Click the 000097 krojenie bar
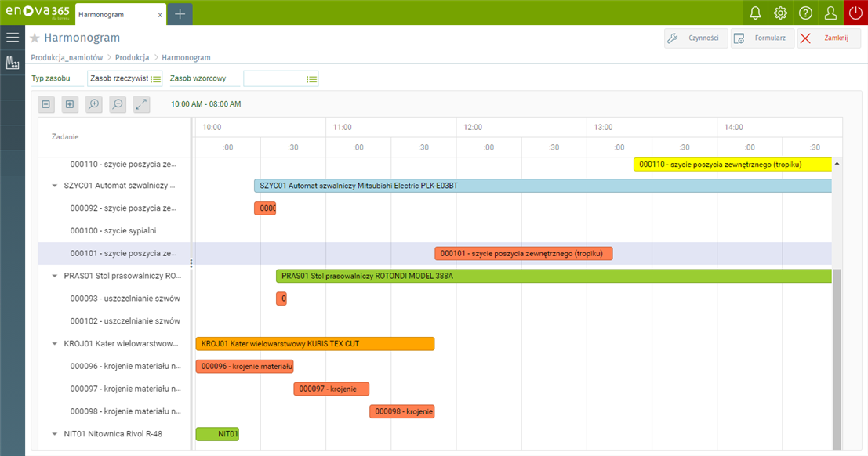The image size is (868, 456). click(331, 389)
